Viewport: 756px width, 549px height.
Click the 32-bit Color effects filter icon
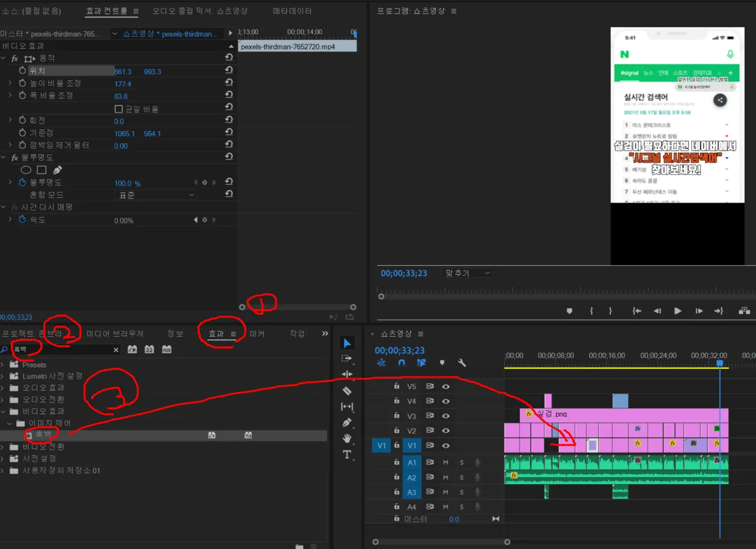pos(150,349)
